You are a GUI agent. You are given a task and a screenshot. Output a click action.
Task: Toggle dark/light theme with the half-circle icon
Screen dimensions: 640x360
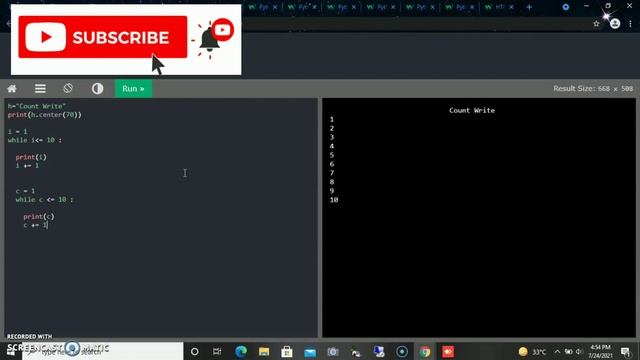point(97,89)
